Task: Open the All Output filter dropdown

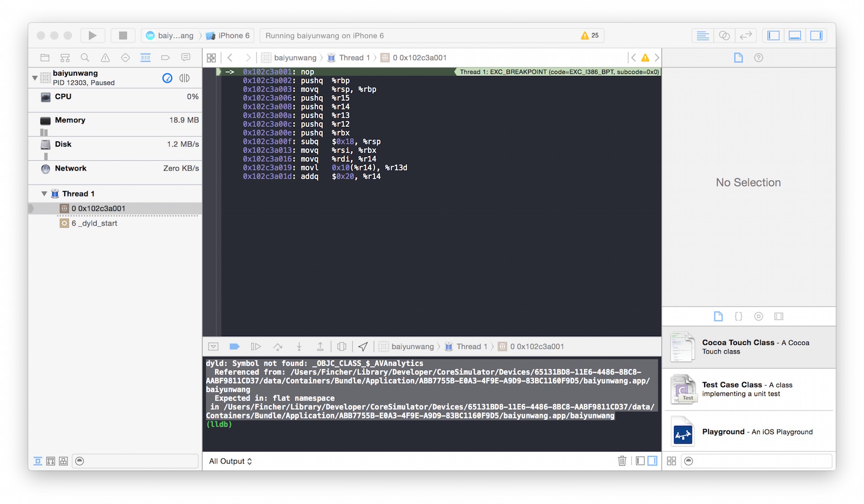Action: point(231,461)
